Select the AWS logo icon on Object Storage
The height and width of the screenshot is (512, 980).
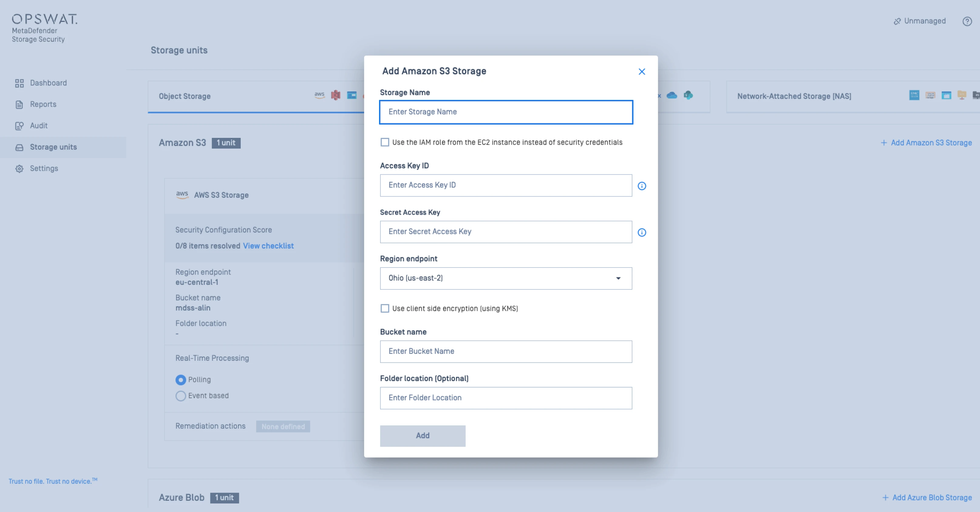pos(320,95)
